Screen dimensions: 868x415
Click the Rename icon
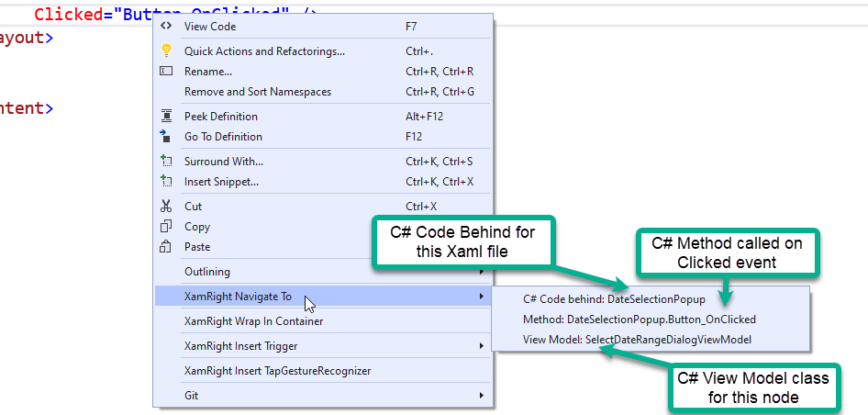pos(166,71)
